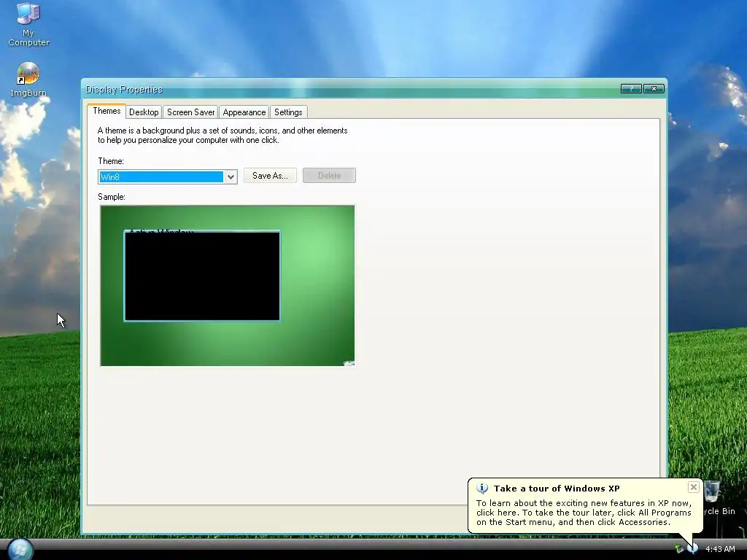Close the Display Properties window

(654, 88)
